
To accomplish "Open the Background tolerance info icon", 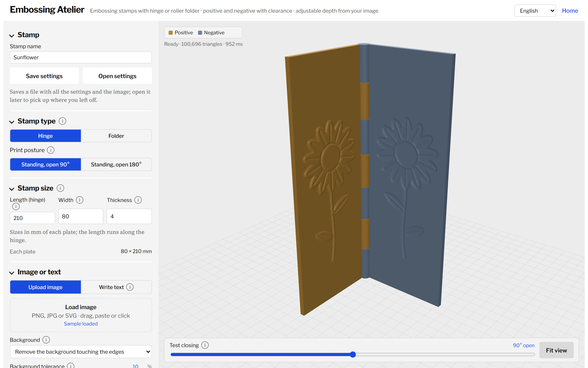I will 70,366.
